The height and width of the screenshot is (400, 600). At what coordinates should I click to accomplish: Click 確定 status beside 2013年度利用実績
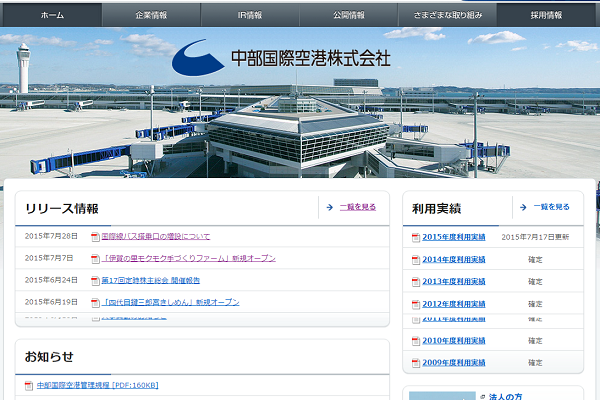(x=535, y=282)
